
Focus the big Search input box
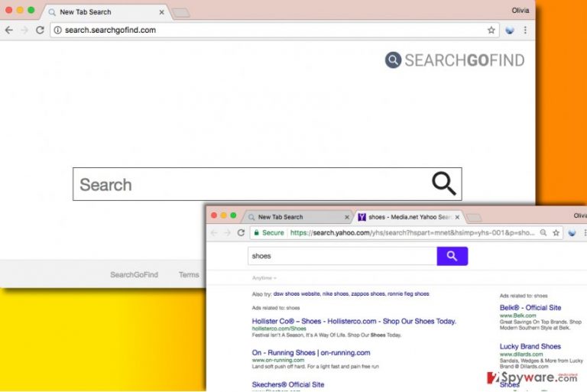268,184
